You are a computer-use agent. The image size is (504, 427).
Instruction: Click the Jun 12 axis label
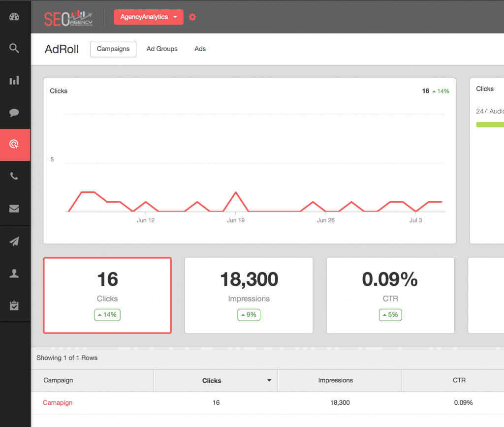point(146,220)
